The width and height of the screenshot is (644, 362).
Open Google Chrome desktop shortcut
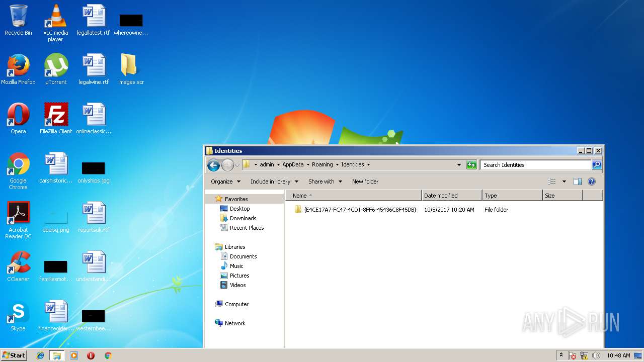pyautogui.click(x=18, y=171)
